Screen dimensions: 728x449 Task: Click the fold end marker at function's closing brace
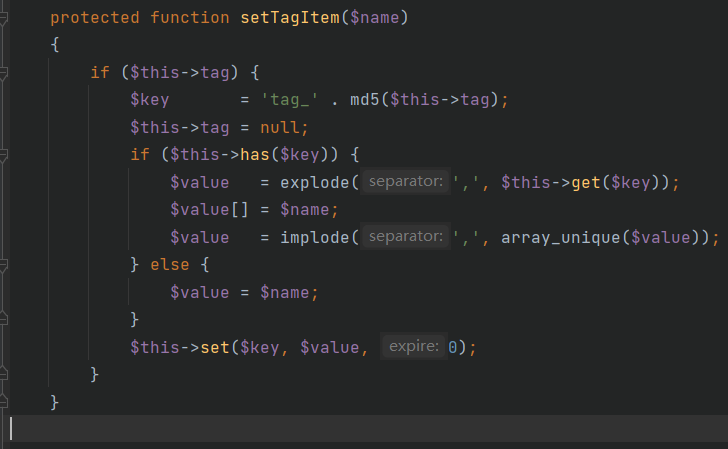pos(4,402)
